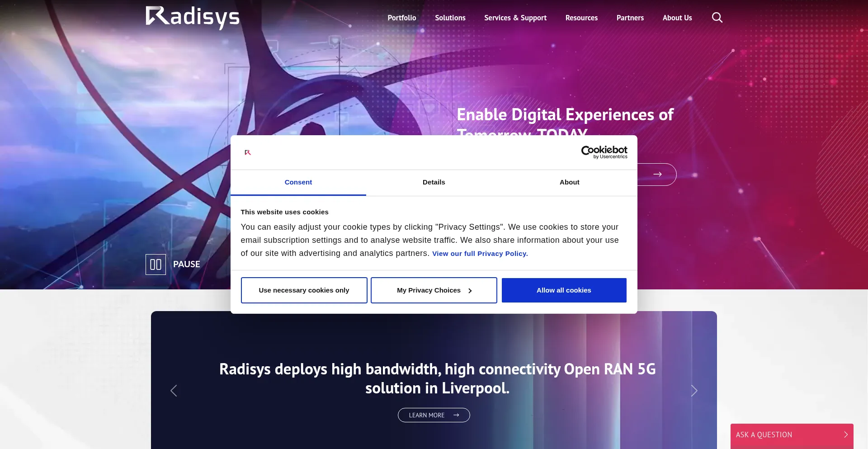The height and width of the screenshot is (449, 868).
Task: Pause the hero slideshow
Action: 156,264
